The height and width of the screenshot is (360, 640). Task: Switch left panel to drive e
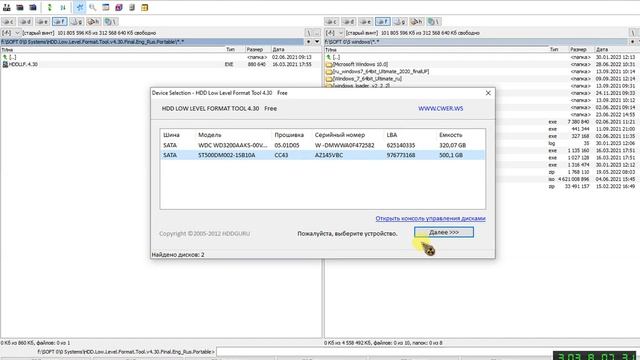[x=42, y=22]
